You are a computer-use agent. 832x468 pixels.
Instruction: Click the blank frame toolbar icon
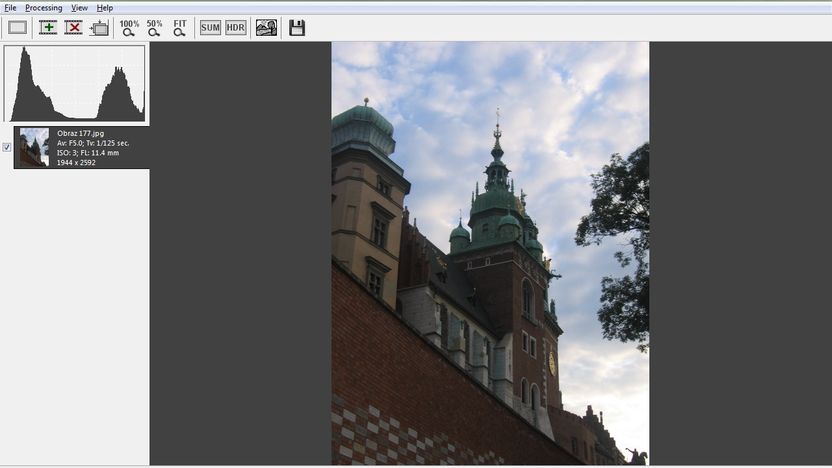pos(18,28)
